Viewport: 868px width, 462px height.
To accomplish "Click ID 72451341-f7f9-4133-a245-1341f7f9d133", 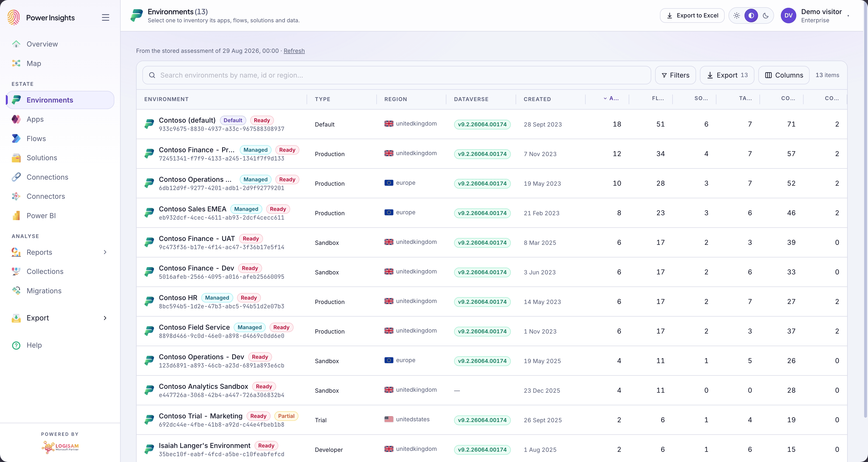I will click(221, 159).
